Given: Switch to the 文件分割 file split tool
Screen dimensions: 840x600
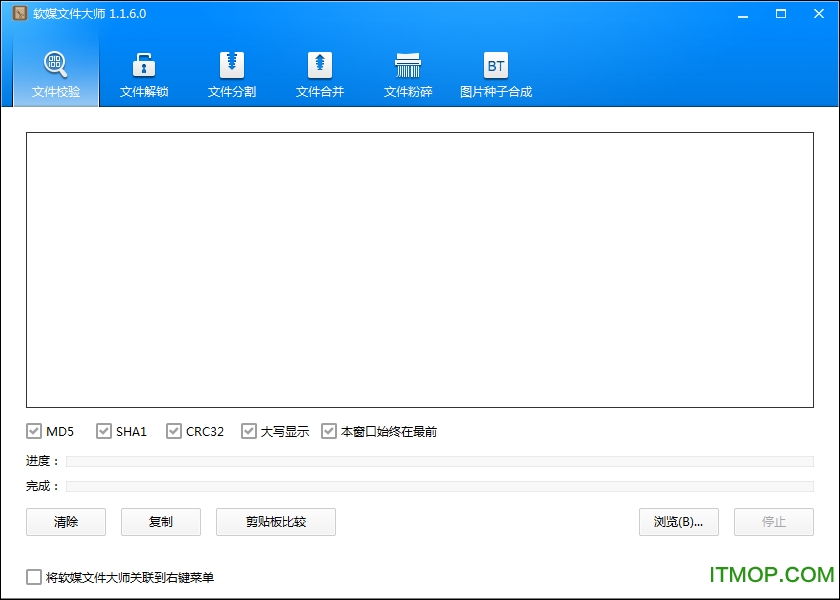Looking at the screenshot, I should (231, 72).
